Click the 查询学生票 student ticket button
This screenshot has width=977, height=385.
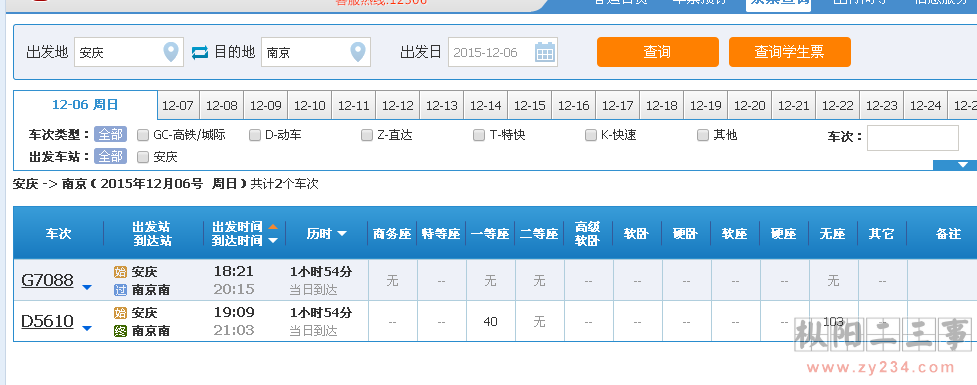click(789, 52)
